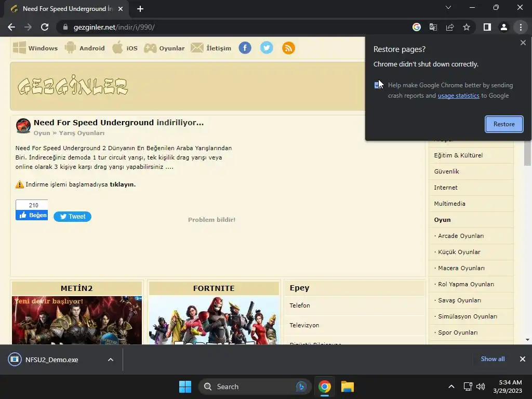Open File Explorer from the taskbar
This screenshot has height=399, width=532.
click(x=348, y=387)
